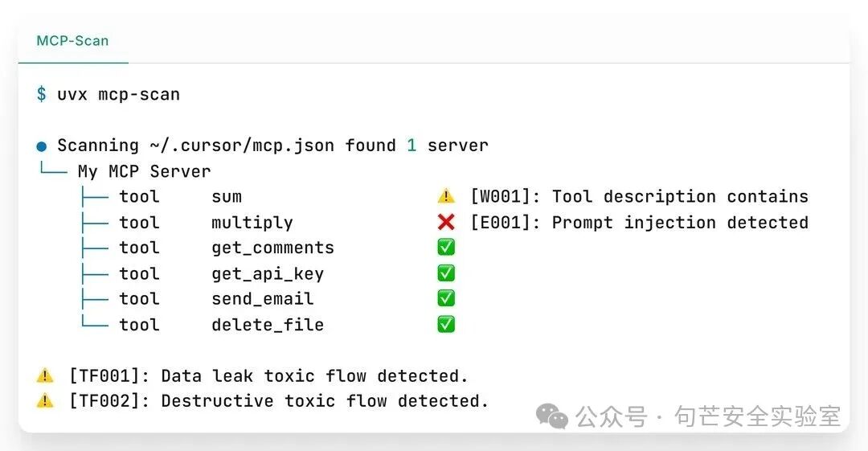Click the uvx mcp-scan command text
The width and height of the screenshot is (868, 451).
(118, 95)
